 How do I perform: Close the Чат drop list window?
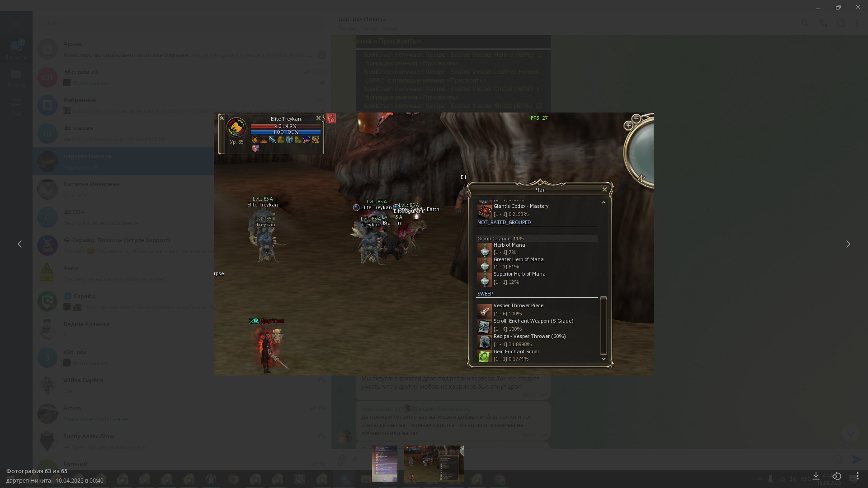604,189
